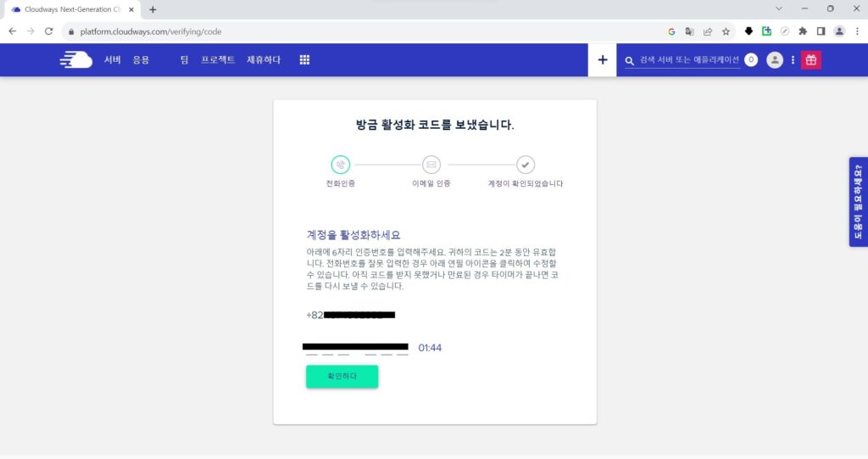Click the Cloudways cloud logo
This screenshot has width=868, height=459.
75,59
